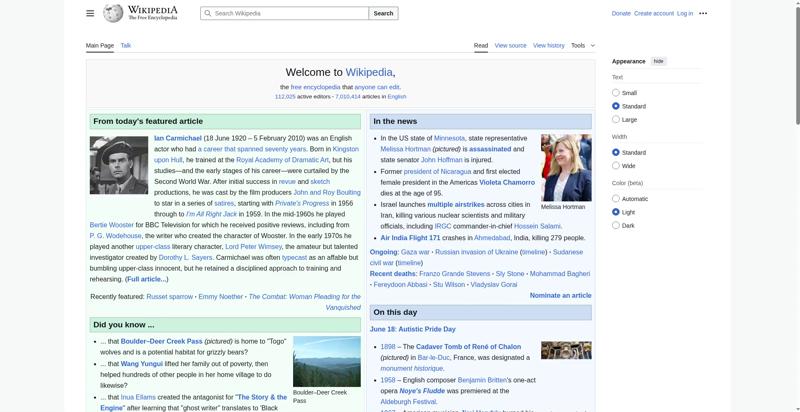Open the Inua Ellams link
This screenshot has height=412, width=800.
pyautogui.click(x=138, y=397)
